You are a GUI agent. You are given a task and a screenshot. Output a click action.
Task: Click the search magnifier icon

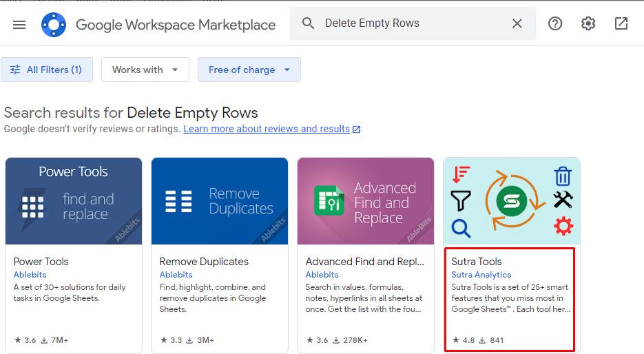click(308, 23)
